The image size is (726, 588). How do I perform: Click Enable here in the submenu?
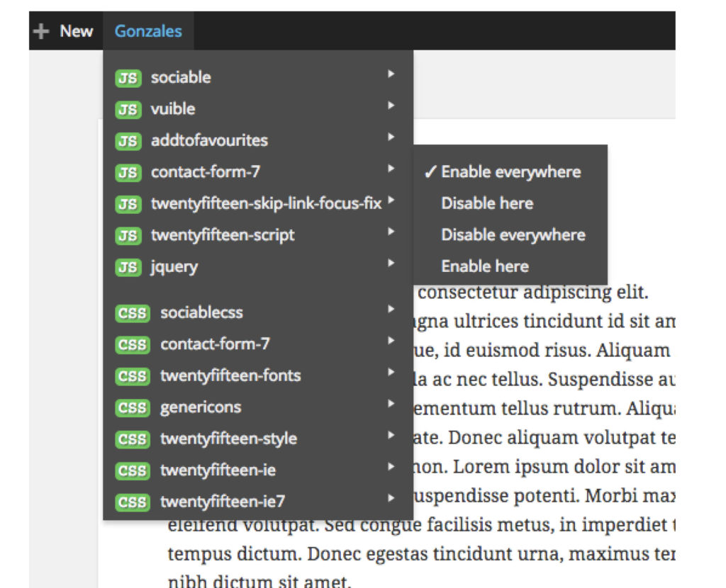click(484, 267)
